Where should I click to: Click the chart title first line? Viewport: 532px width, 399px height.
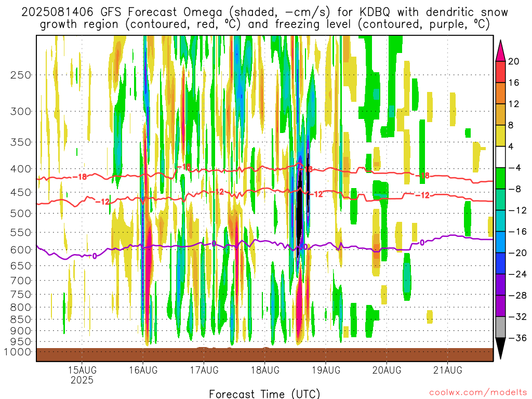click(x=264, y=12)
